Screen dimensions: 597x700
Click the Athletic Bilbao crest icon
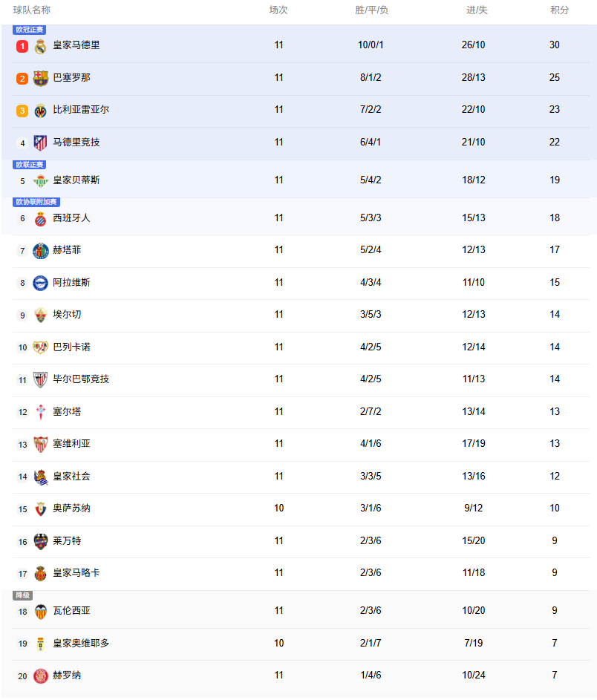(41, 379)
